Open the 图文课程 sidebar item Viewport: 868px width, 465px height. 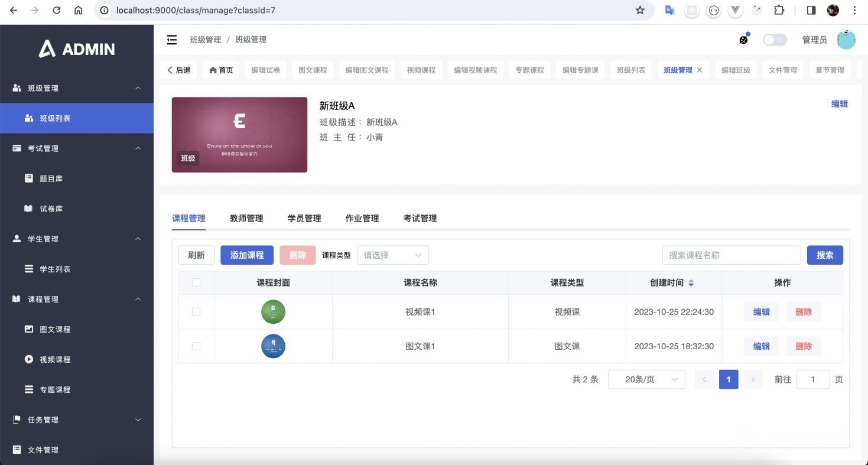point(54,329)
